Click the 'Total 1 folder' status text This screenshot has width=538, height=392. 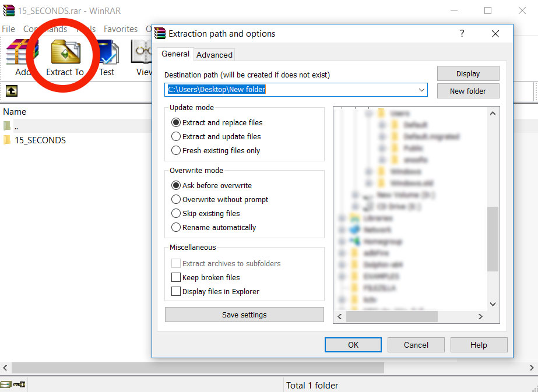click(312, 386)
